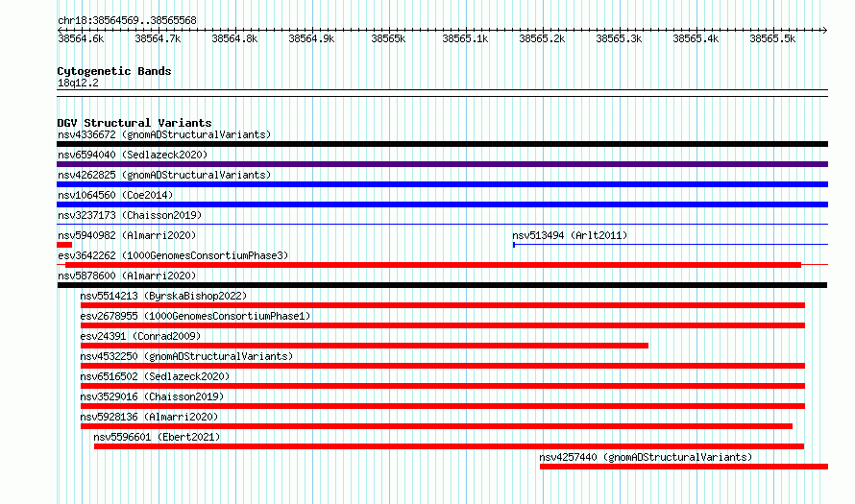Open the nsv5940982 (Almarri2020) label
Screen dimensions: 855x504
coord(127,235)
